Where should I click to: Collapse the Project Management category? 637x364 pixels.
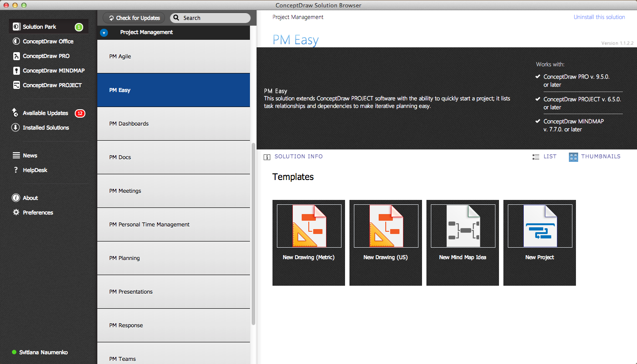click(104, 33)
